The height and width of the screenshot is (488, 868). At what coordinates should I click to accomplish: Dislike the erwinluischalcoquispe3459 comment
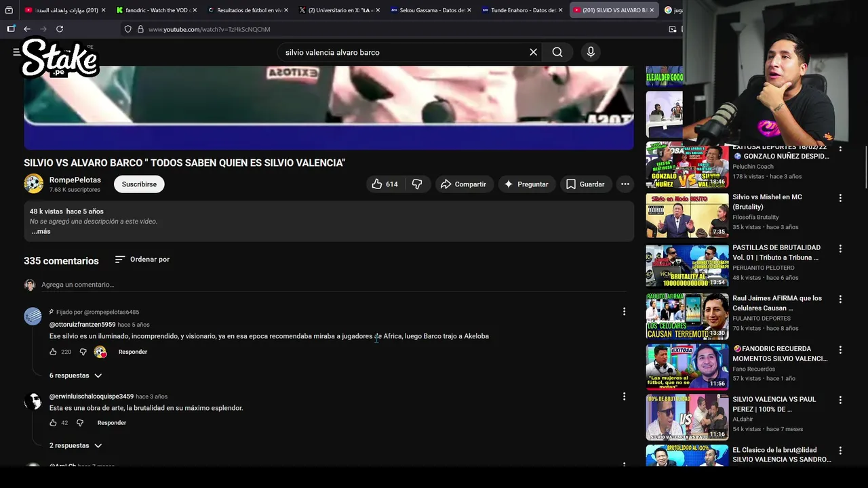(x=80, y=423)
